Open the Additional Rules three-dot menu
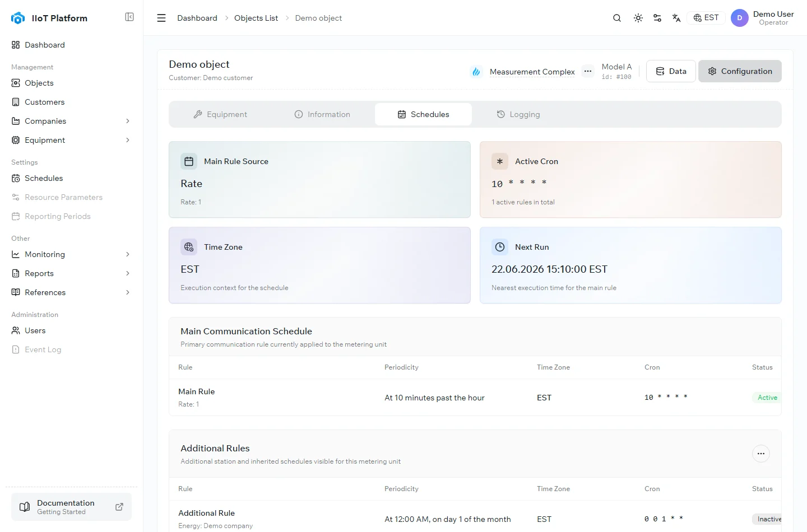 click(x=761, y=454)
